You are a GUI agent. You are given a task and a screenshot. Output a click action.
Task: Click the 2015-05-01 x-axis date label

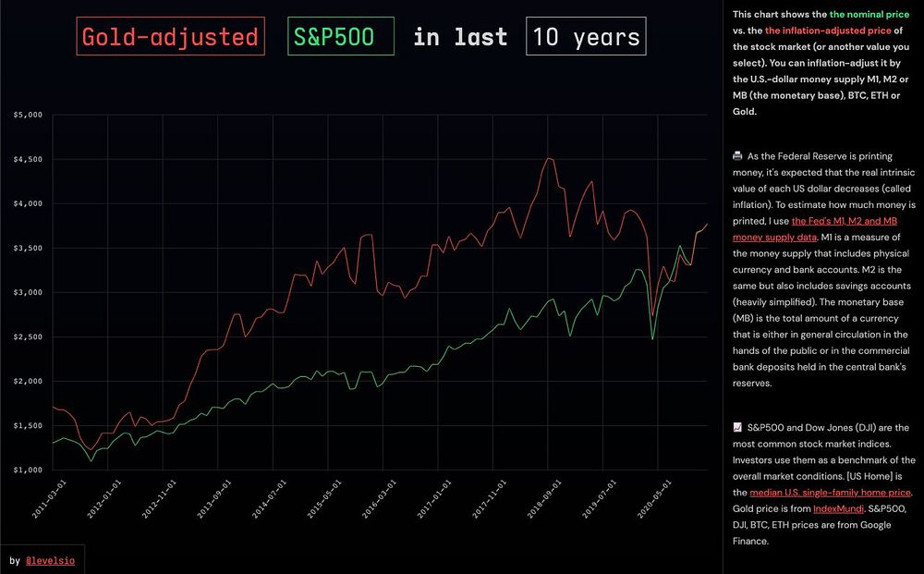coord(323,499)
